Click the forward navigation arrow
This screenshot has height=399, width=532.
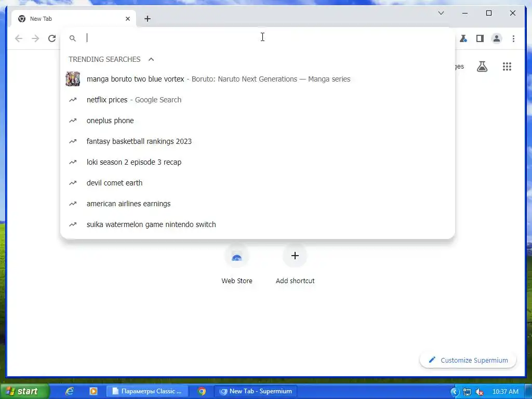tap(35, 38)
